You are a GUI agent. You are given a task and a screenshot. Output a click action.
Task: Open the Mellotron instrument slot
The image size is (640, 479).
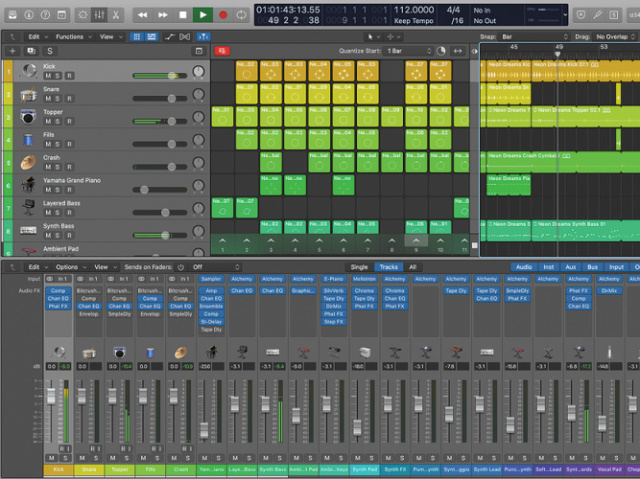click(x=364, y=279)
